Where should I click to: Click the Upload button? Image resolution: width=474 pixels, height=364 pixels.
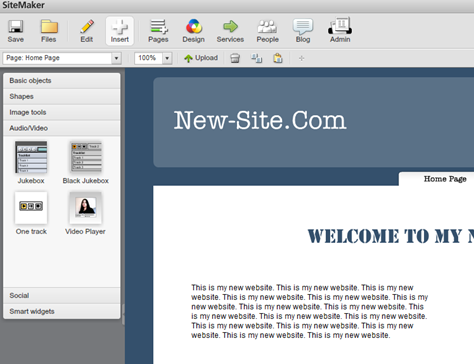pos(201,58)
